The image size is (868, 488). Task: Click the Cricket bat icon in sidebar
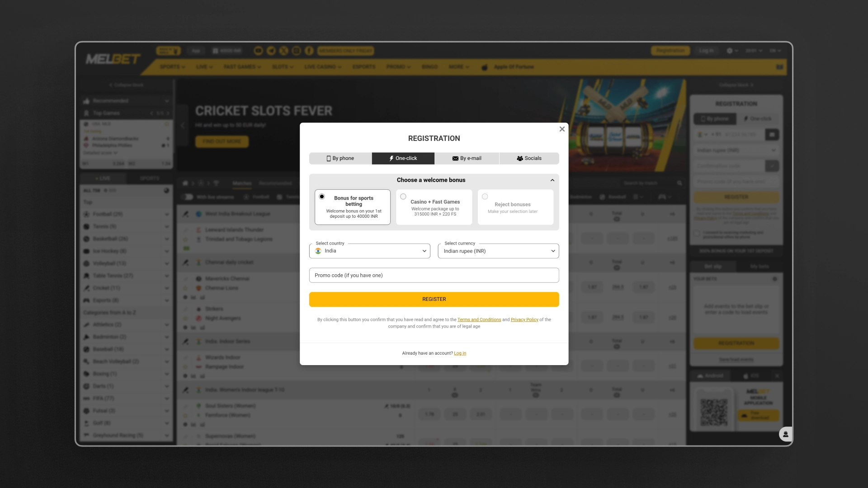(x=86, y=288)
